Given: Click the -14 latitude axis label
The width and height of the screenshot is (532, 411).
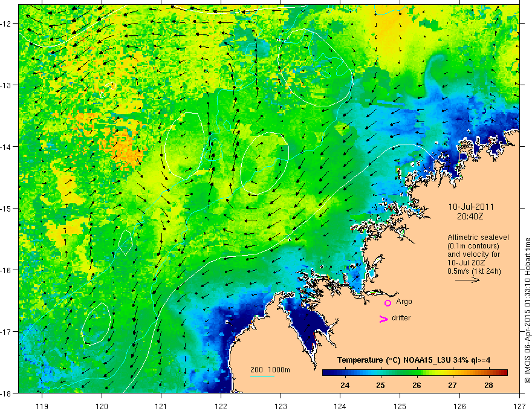Looking at the screenshot, I should [6, 147].
